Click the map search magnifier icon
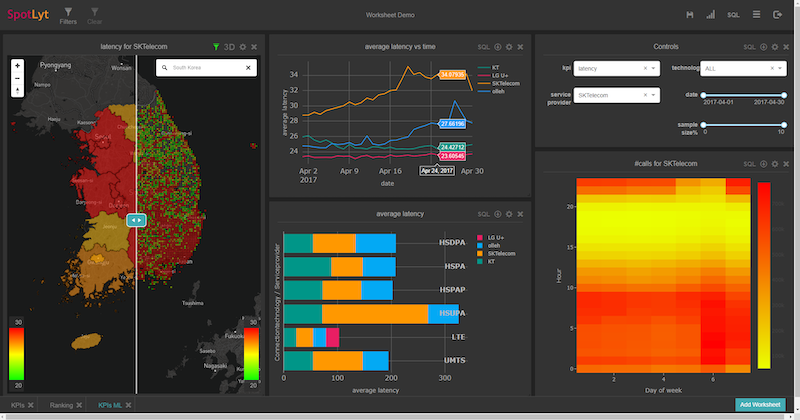 tap(164, 67)
